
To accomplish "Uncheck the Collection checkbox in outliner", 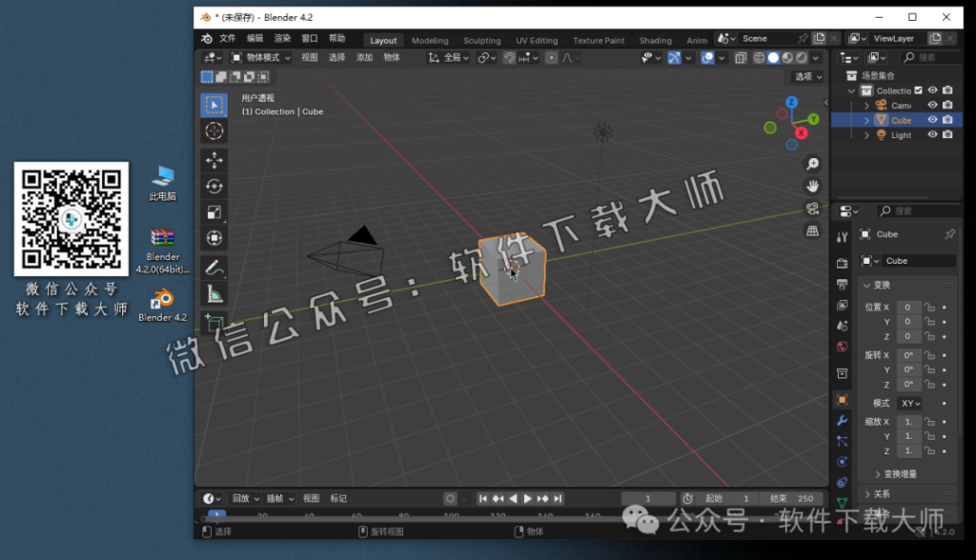I will coord(918,90).
